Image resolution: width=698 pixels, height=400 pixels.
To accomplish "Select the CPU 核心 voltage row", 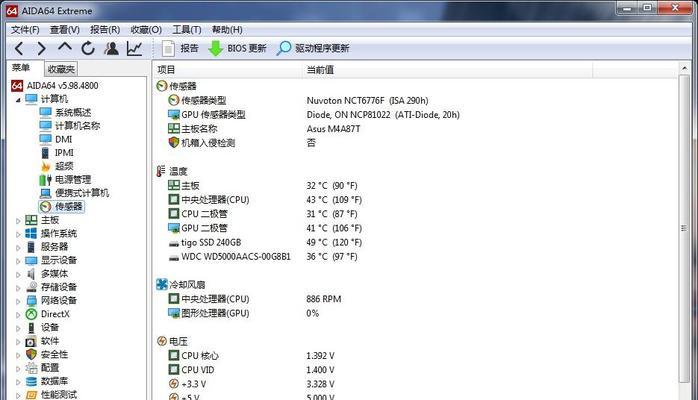I will [x=417, y=356].
